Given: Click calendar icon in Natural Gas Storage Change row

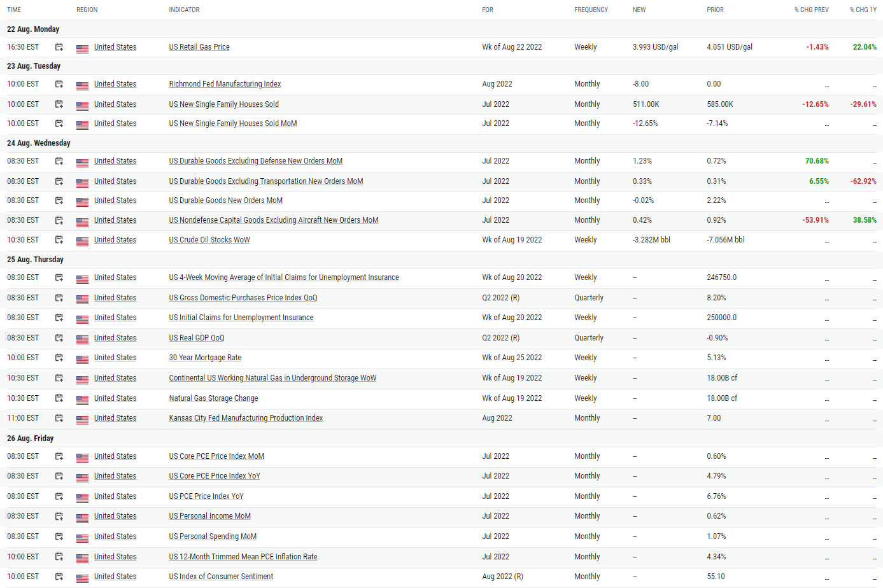Looking at the screenshot, I should click(x=59, y=398).
